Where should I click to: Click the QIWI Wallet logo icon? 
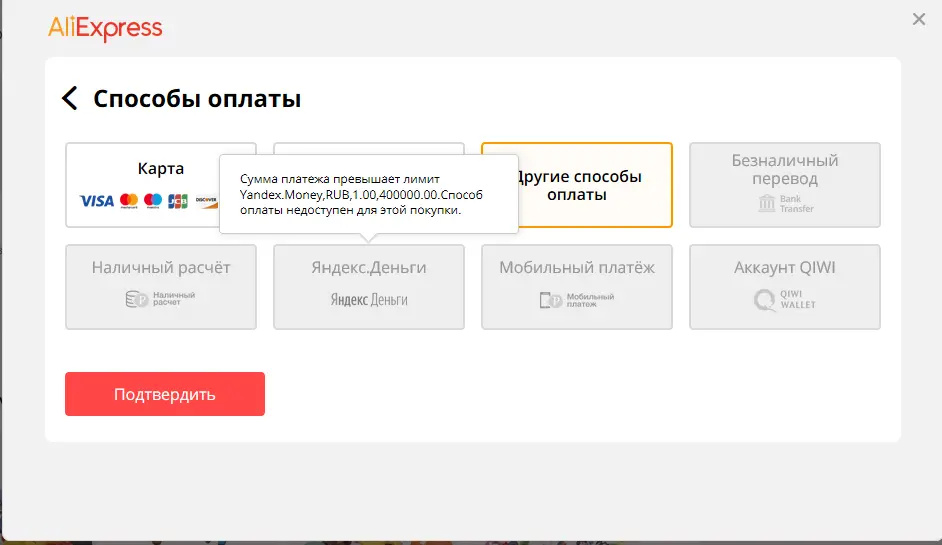click(x=765, y=299)
